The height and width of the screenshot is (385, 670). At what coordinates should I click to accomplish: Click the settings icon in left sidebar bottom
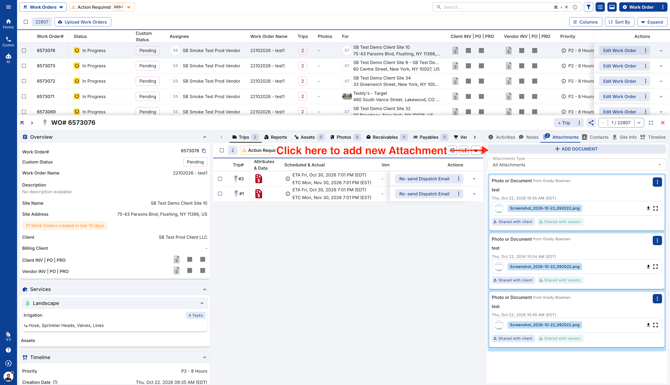[x=8, y=363]
